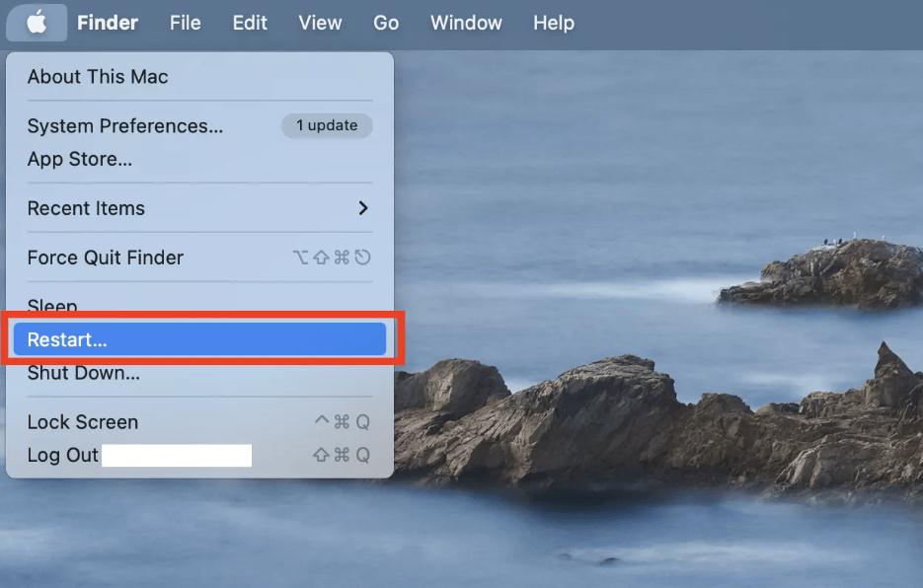Choose Log Out menu item
This screenshot has height=588, width=923.
(199, 455)
